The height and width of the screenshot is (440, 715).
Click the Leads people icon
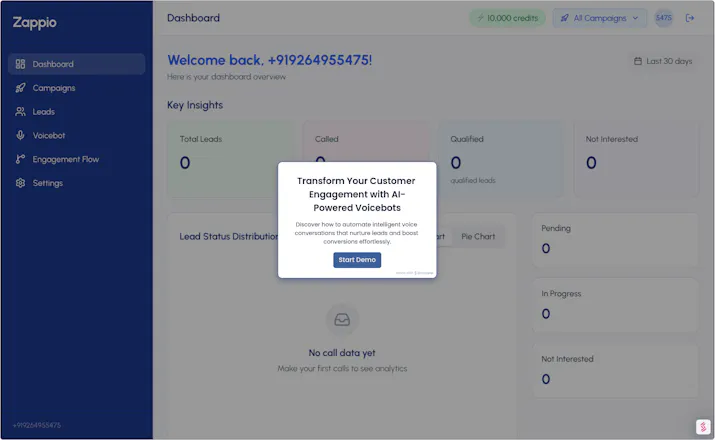click(20, 111)
